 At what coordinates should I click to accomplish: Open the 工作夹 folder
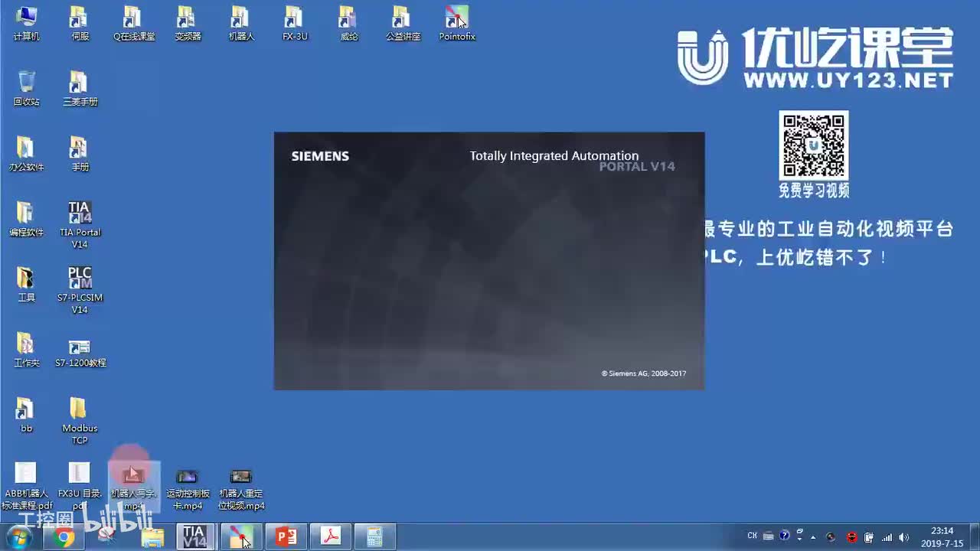[26, 349]
